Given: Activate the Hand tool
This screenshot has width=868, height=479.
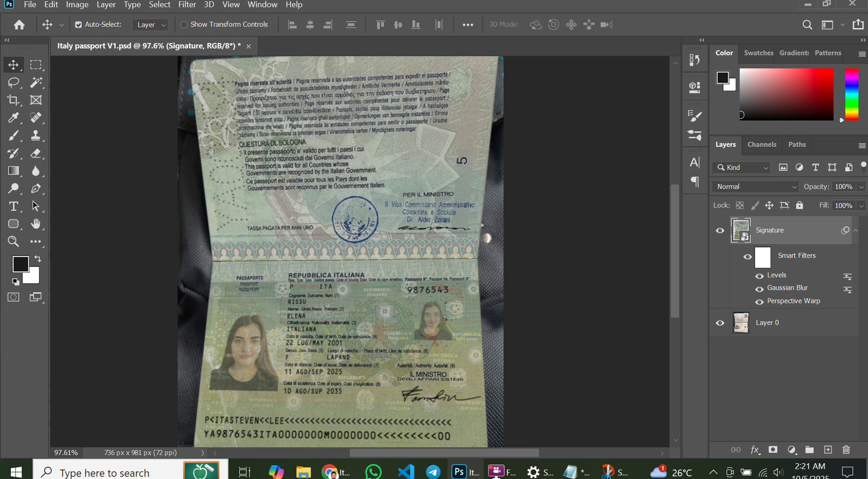Looking at the screenshot, I should click(36, 224).
